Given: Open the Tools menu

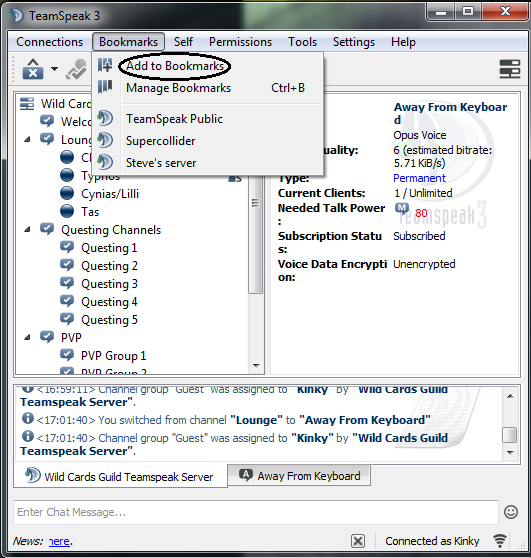Looking at the screenshot, I should tap(302, 42).
